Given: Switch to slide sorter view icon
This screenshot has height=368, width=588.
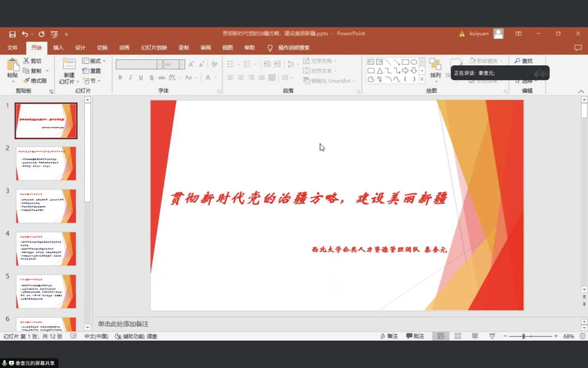Looking at the screenshot, I should [458, 336].
